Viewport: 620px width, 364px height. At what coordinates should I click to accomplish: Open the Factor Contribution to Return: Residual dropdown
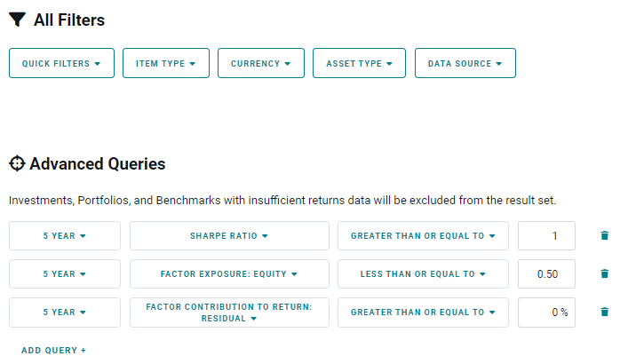point(229,313)
